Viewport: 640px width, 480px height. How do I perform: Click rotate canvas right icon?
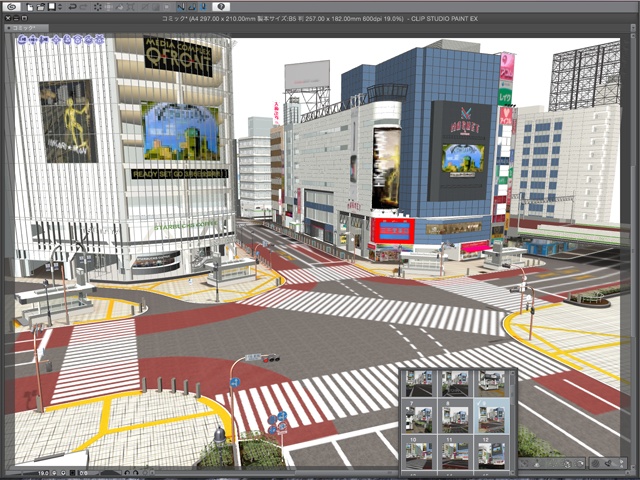(x=136, y=473)
